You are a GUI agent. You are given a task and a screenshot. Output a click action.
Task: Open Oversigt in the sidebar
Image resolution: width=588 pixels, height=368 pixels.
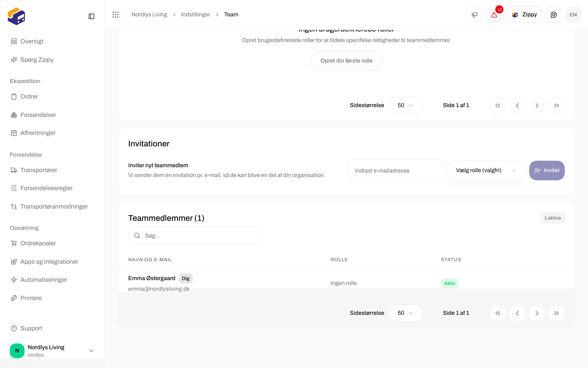pos(52,41)
